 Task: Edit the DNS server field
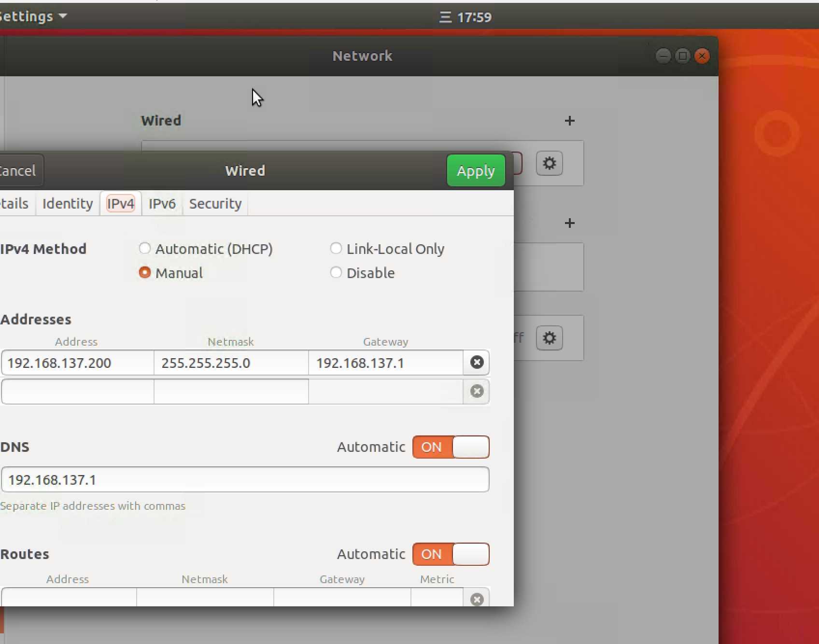tap(245, 479)
